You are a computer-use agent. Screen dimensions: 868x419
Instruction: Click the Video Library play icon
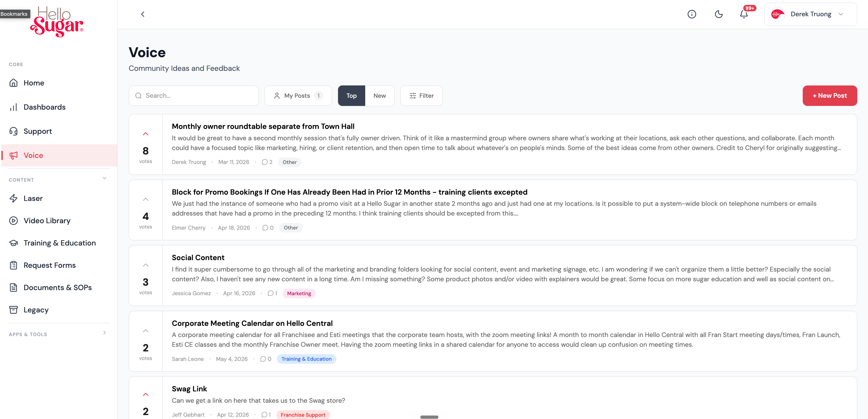point(13,221)
